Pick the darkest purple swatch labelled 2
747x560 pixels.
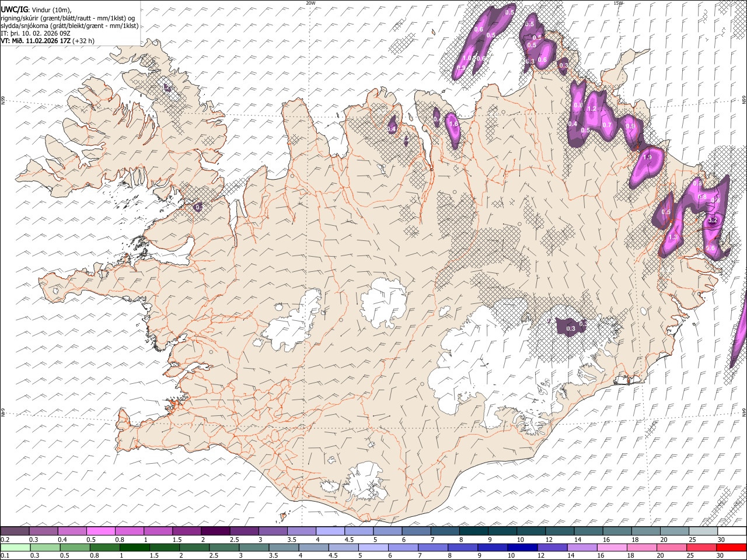(x=215, y=531)
